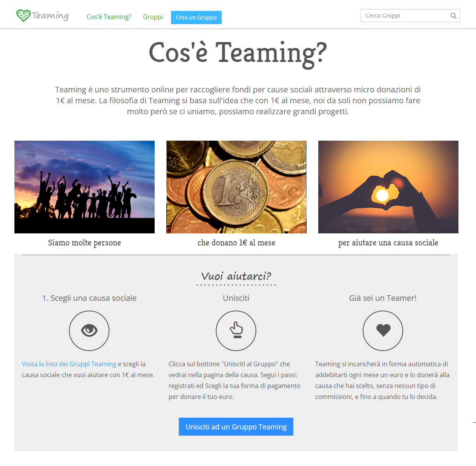Click the eye icon circle
Viewport: 476px width, 466px height.
click(89, 331)
